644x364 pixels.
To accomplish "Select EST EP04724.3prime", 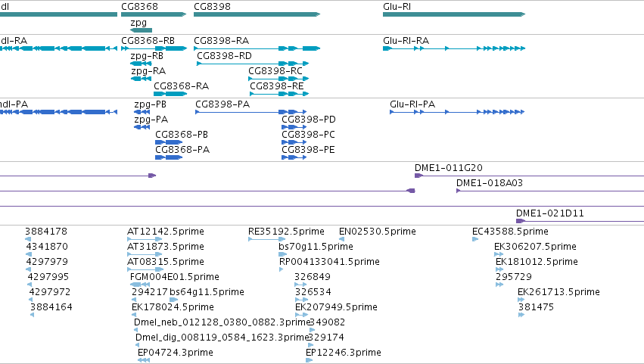I will 176,353.
